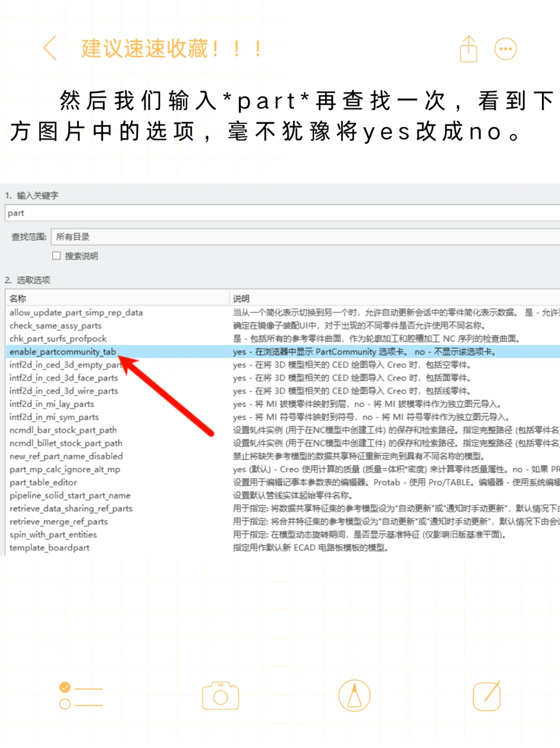Tap the back arrow at top left

point(49,49)
